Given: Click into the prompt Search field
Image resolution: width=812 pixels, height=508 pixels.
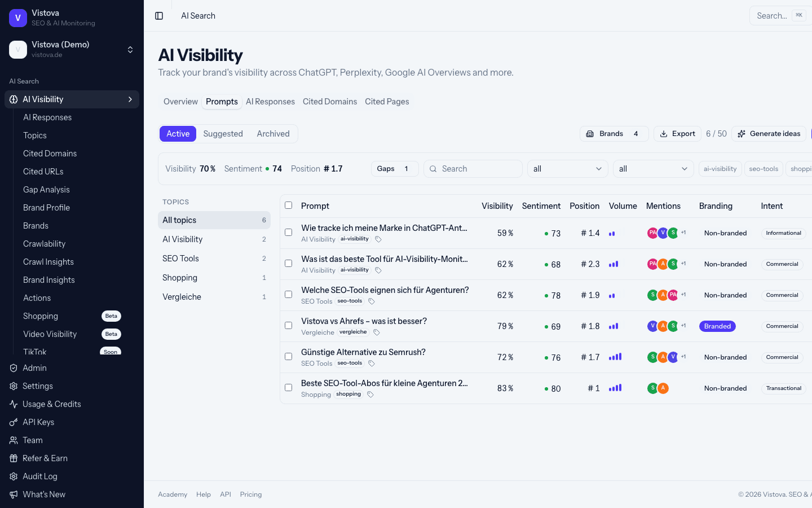Looking at the screenshot, I should point(473,169).
